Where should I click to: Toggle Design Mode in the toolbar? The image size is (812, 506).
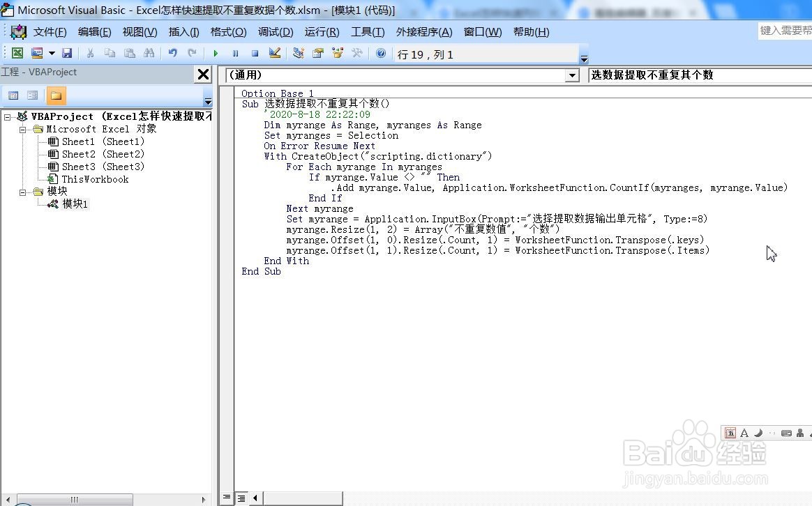click(x=275, y=53)
